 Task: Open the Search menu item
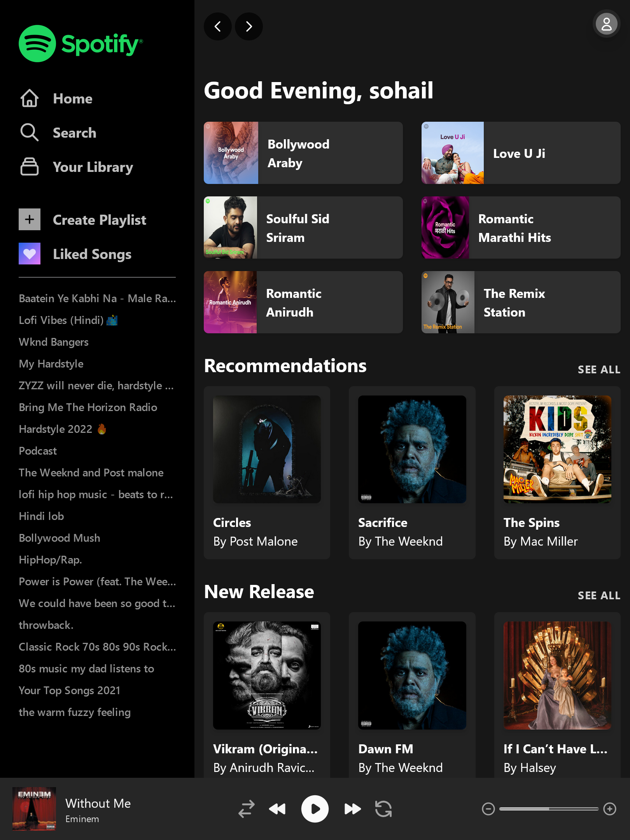click(x=75, y=133)
